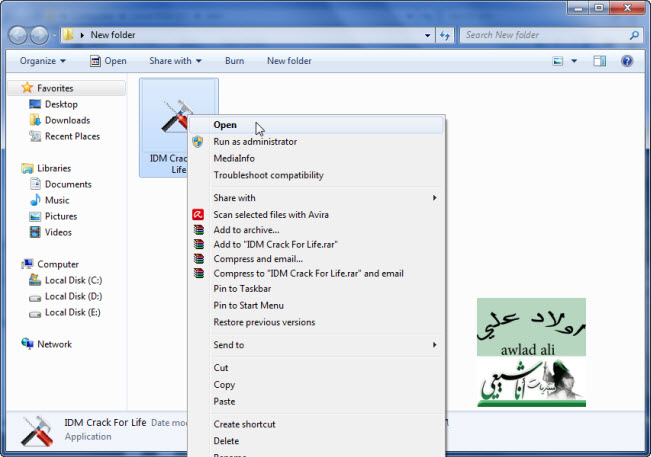Viewport: 651px width, 457px height.
Task: Click the New folder toolbar button
Action: (289, 61)
